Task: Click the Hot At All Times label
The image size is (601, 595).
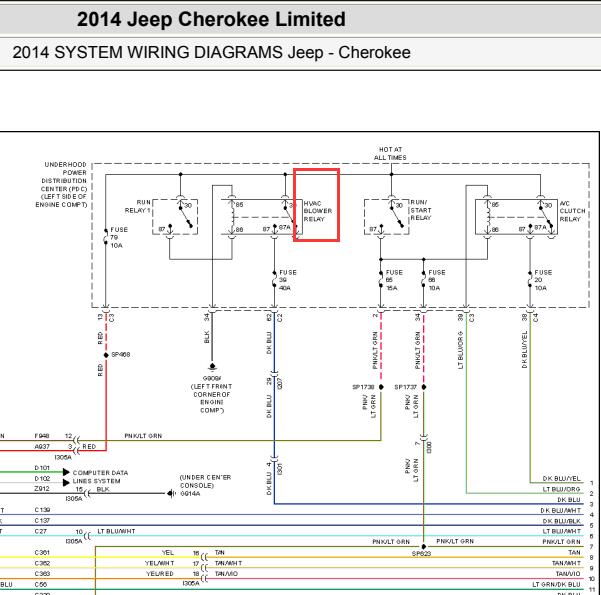Action: pos(390,153)
